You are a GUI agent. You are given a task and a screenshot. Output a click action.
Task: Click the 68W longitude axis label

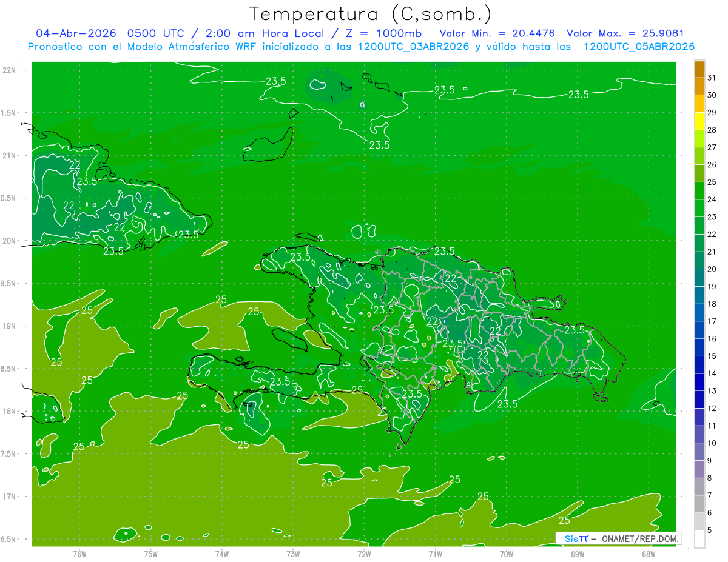pyautogui.click(x=649, y=554)
